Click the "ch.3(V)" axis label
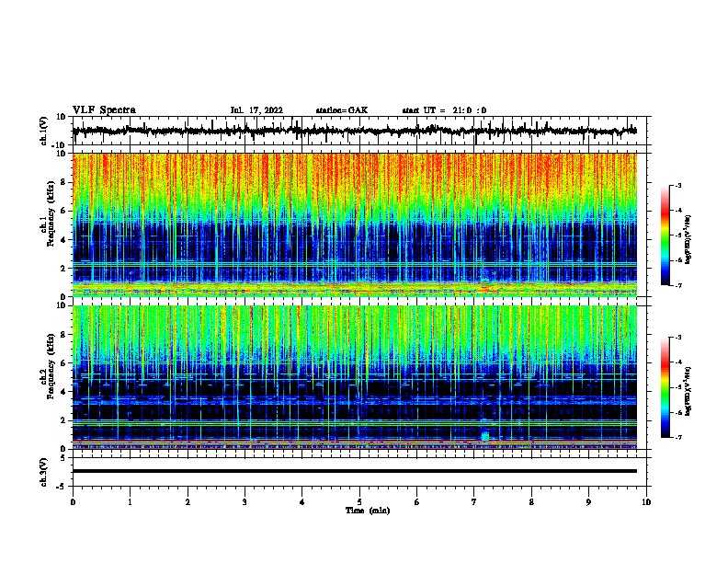The width and height of the screenshot is (728, 563). point(44,472)
